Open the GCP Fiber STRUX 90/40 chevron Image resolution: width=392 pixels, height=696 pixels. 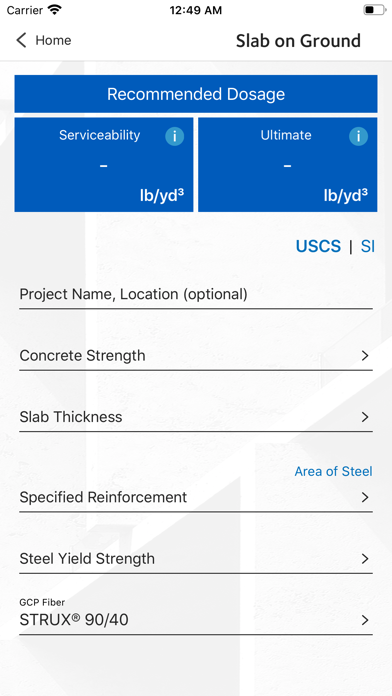pos(365,620)
